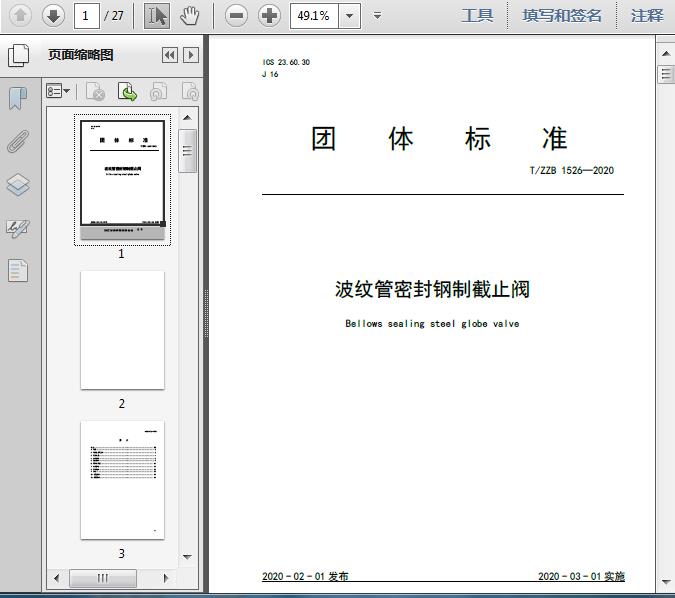Select page 2 thumbnail
Screen dimensions: 675x598
pos(122,330)
